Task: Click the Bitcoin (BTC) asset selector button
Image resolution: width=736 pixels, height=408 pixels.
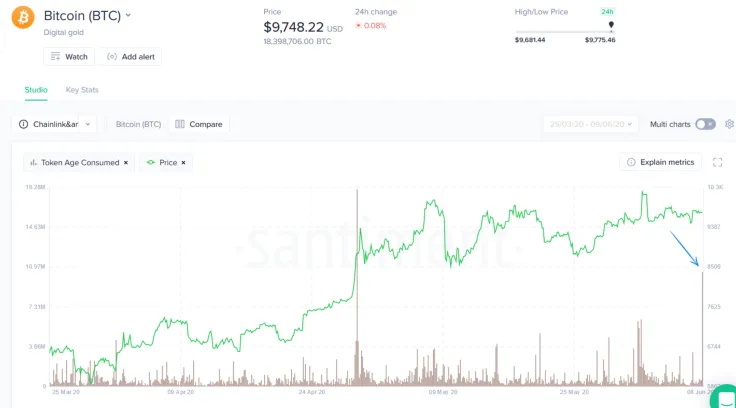Action: click(138, 124)
